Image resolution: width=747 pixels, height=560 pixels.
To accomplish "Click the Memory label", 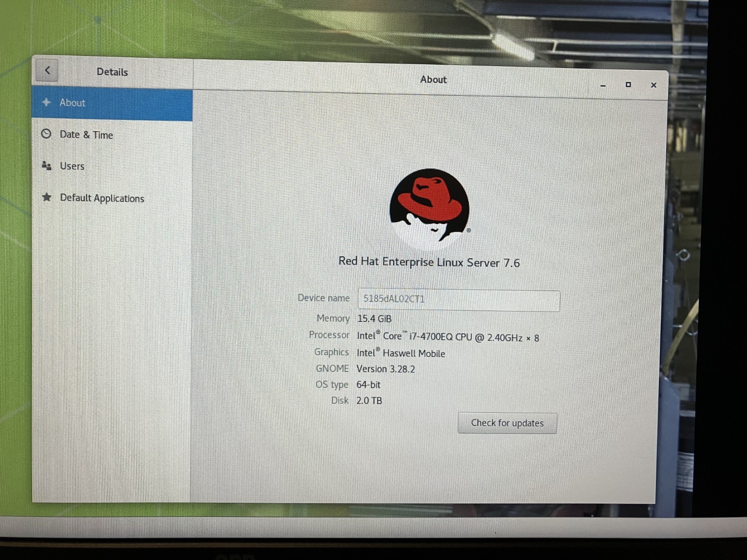I will pos(333,319).
